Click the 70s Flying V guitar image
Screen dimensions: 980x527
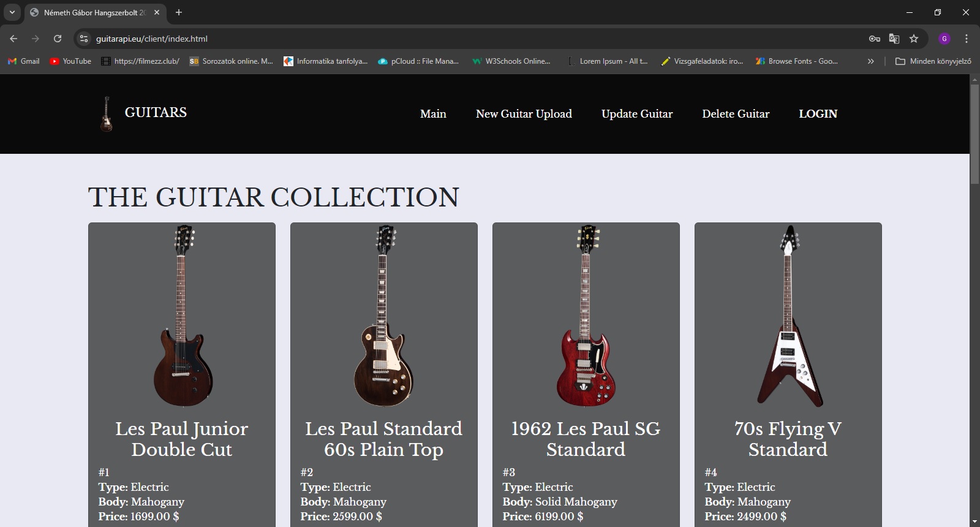coord(788,316)
